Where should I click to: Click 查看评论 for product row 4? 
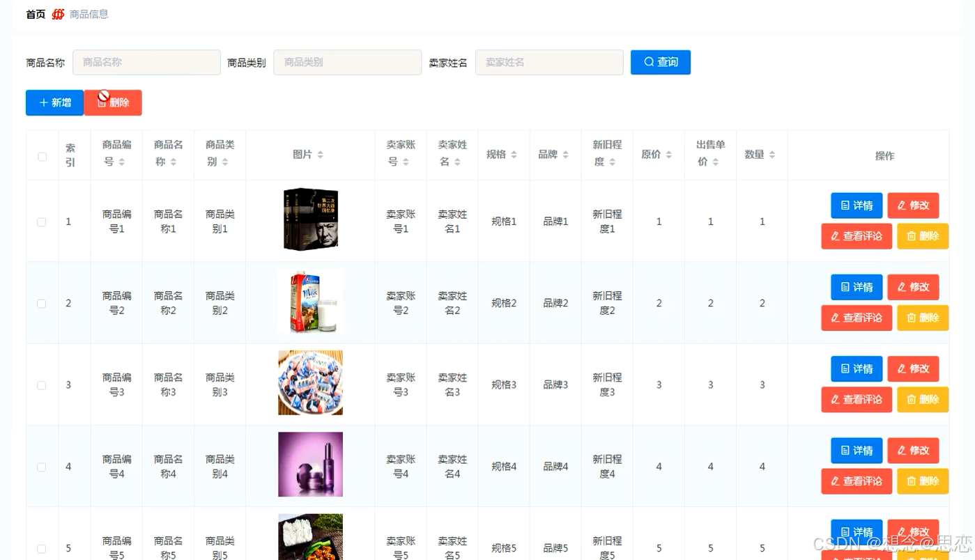click(x=857, y=481)
